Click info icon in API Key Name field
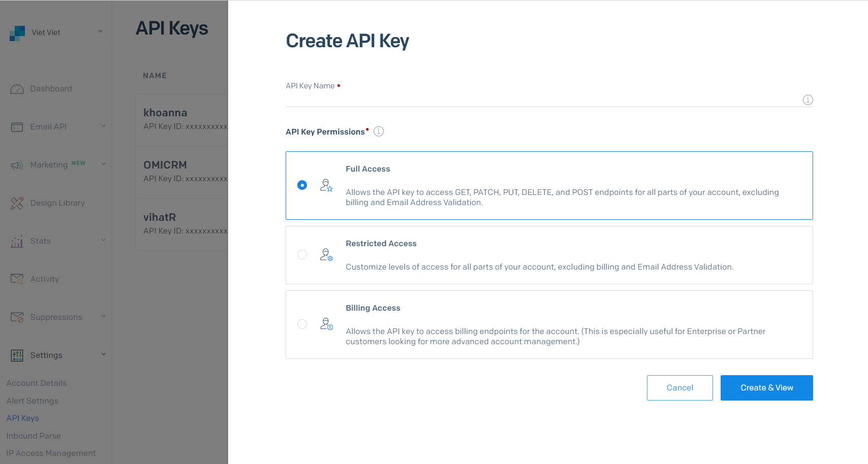 pos(808,100)
